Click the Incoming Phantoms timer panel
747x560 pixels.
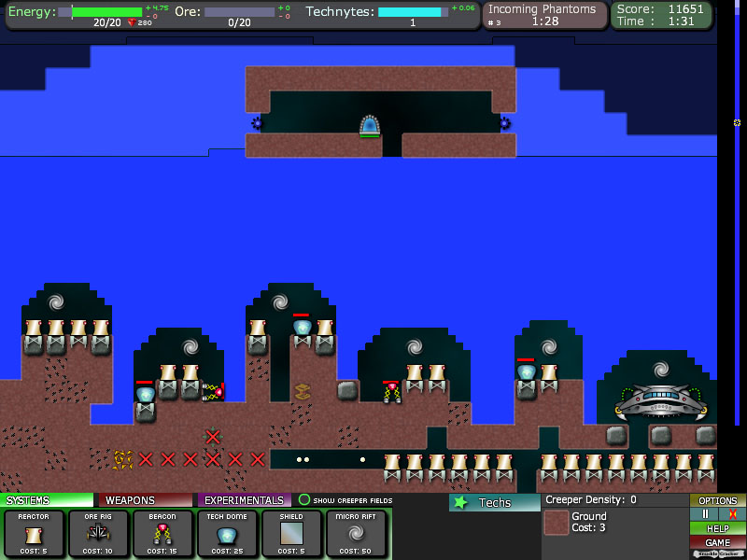[x=545, y=15]
